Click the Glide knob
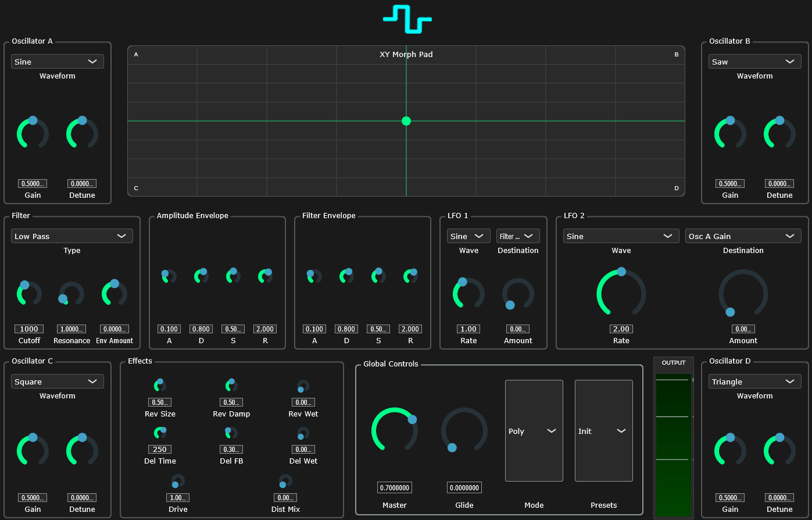812x520 pixels. (x=464, y=430)
